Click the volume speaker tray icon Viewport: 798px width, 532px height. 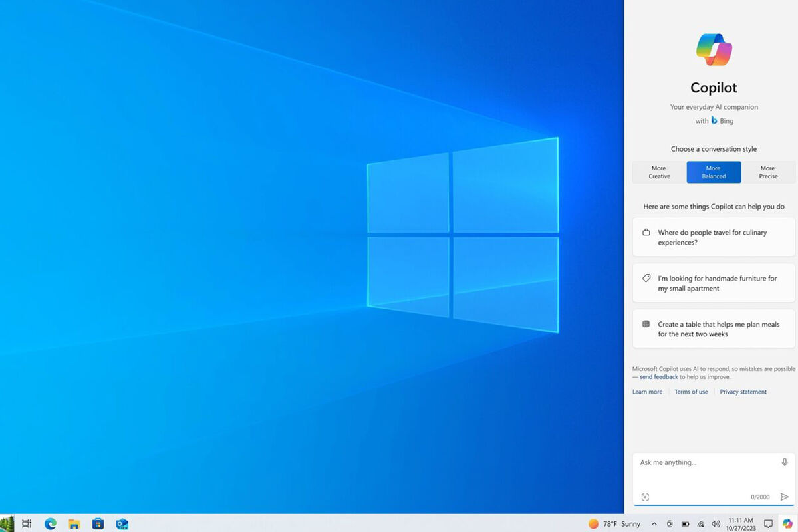716,524
